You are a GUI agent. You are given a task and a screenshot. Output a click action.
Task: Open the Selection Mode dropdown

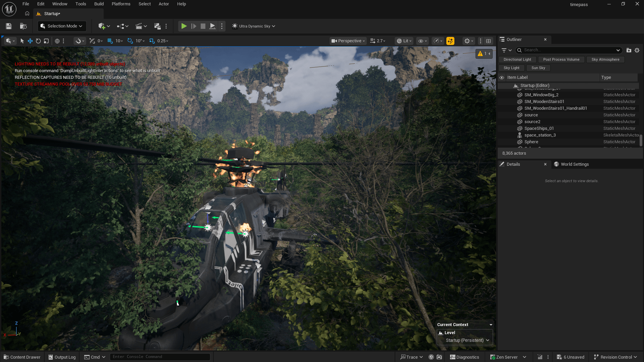(62, 26)
